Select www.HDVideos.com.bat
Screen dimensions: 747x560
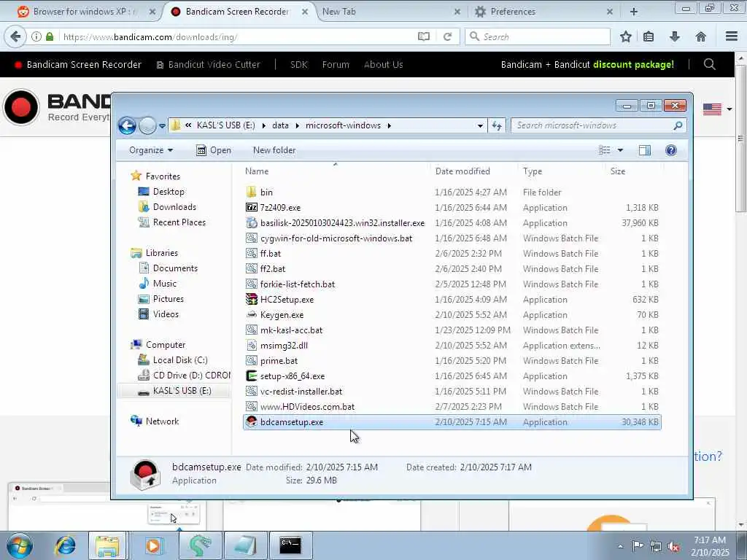pos(452,407)
